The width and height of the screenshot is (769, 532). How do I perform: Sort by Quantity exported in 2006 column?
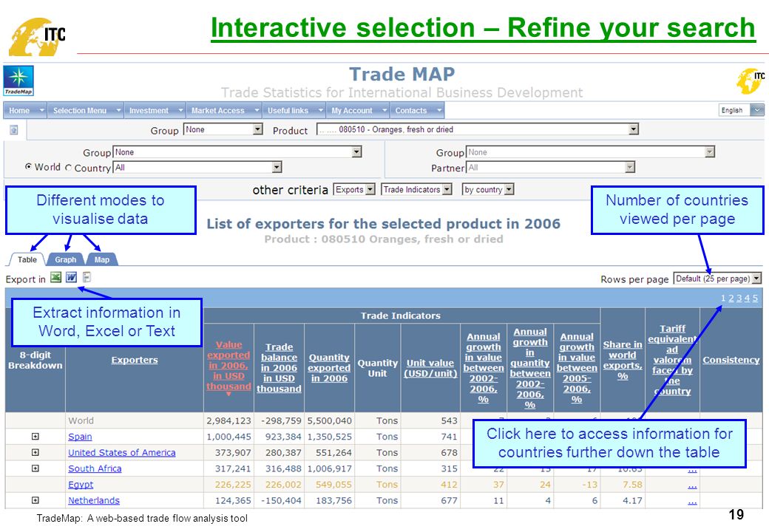(x=329, y=368)
